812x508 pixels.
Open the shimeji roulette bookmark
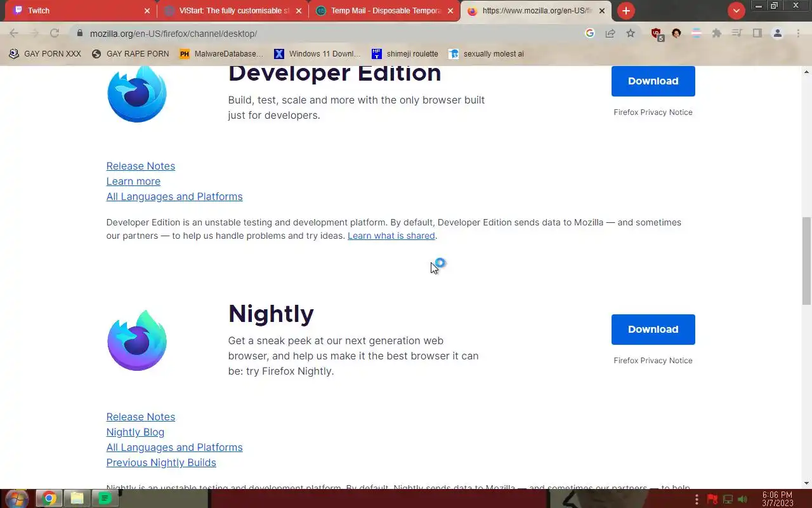405,54
